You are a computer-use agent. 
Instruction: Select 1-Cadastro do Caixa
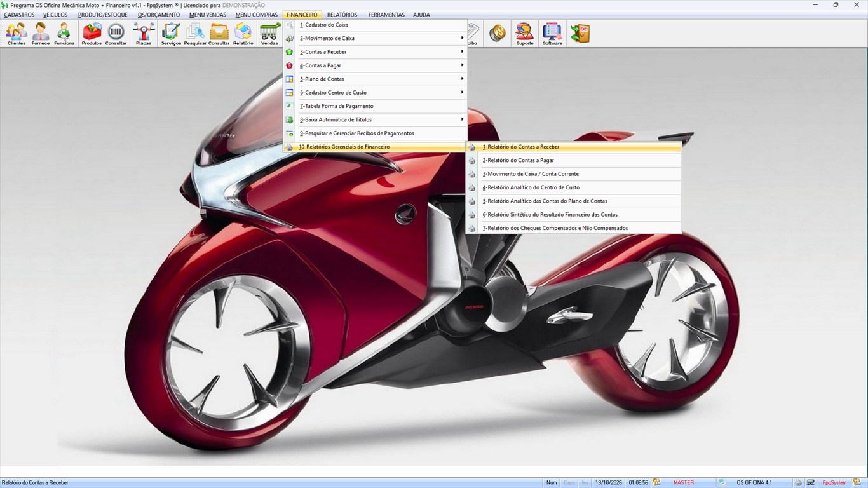[375, 25]
